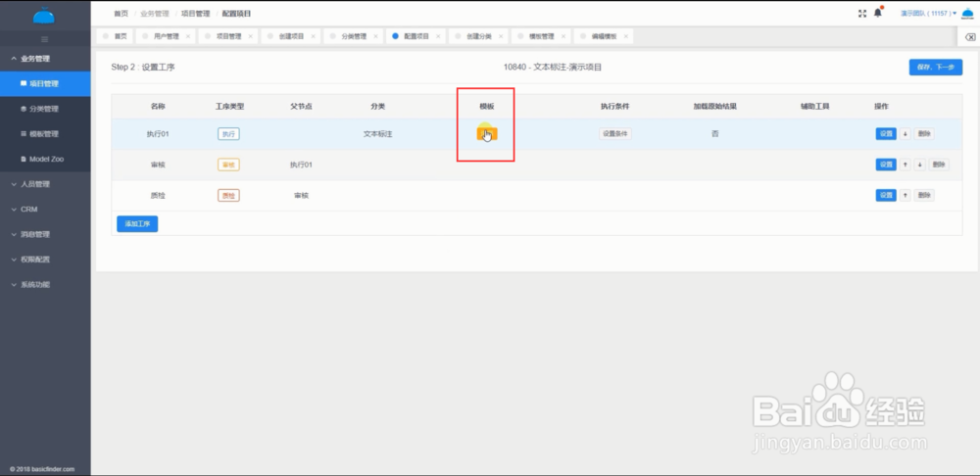
Task: Switch to the 首页 tab in the tab bar
Action: [116, 36]
